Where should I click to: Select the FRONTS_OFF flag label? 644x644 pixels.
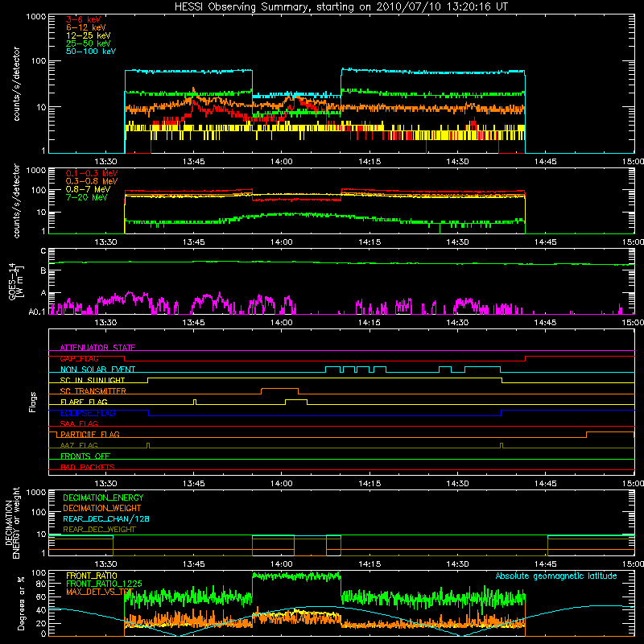[x=85, y=456]
